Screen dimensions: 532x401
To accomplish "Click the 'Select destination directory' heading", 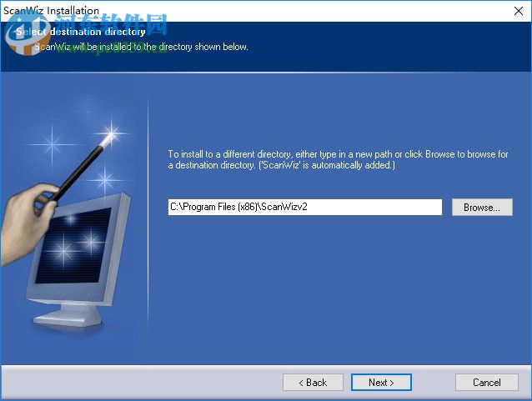I will [x=81, y=32].
